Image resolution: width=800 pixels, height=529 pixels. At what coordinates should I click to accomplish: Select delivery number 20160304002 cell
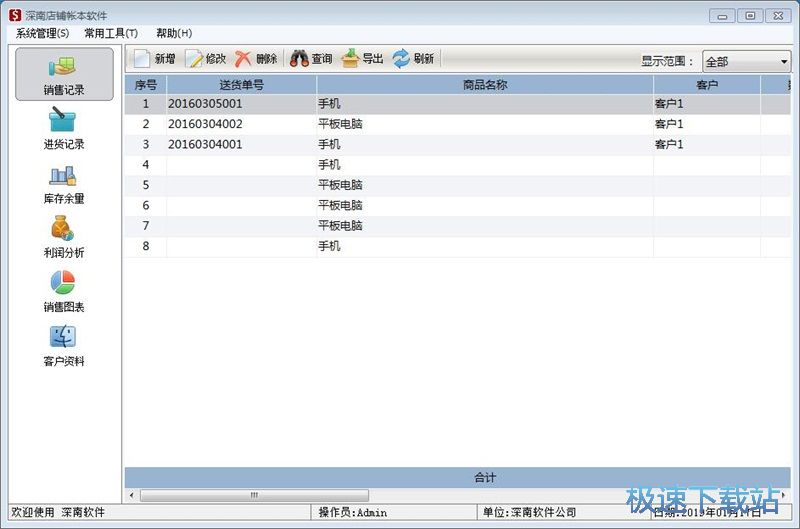(x=241, y=124)
